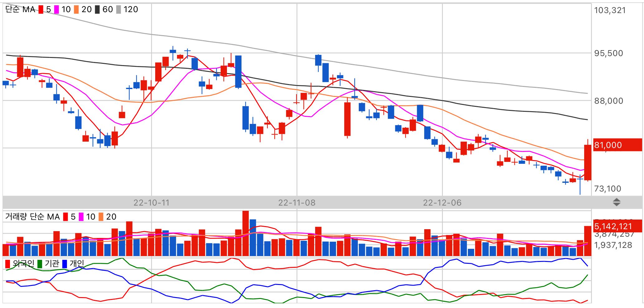Click the magenta volume MA 10 swatch
Viewport: 644px width, 308px height.
81,217
